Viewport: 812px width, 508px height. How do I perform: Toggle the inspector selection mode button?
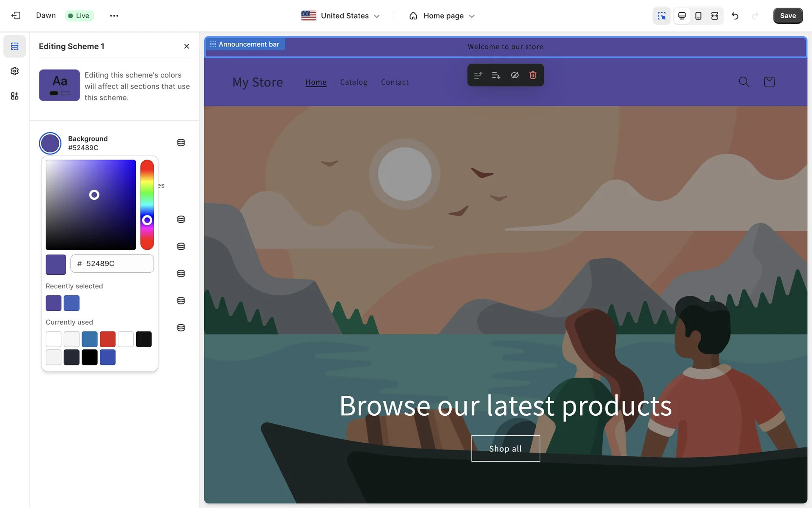tap(661, 16)
